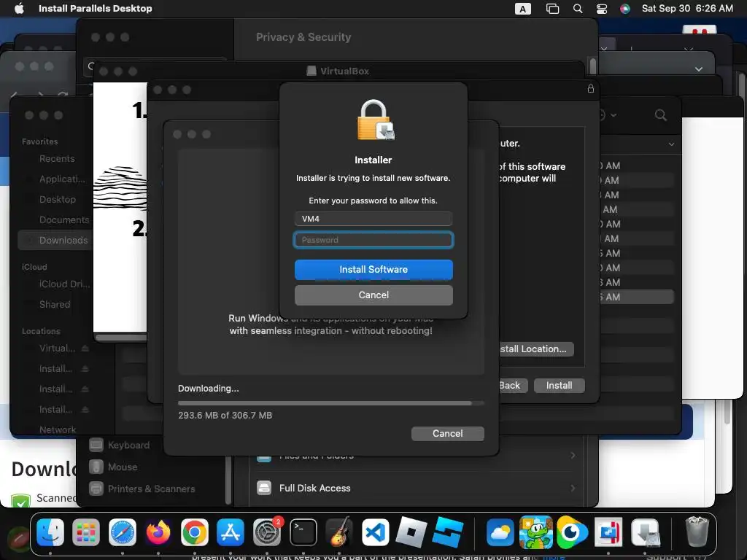Open the Installer app in the Dock
Viewport: 747px width, 560px height.
point(645,532)
